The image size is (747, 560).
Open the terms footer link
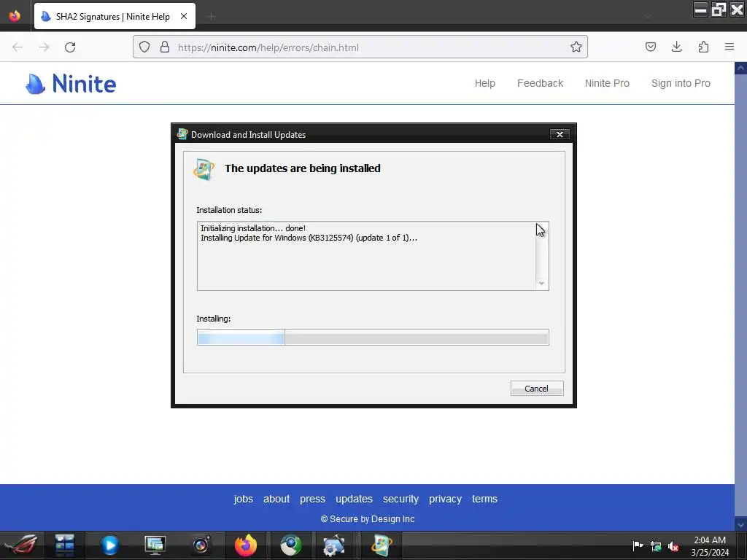pyautogui.click(x=484, y=499)
